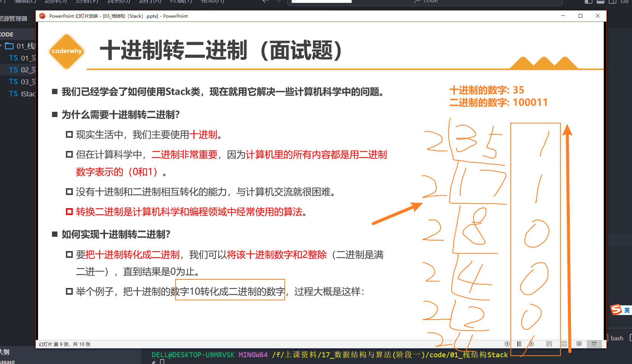This screenshot has width=632, height=364.
Task: Click the previous slide arrow in slideshow toolbar
Action: point(507,344)
